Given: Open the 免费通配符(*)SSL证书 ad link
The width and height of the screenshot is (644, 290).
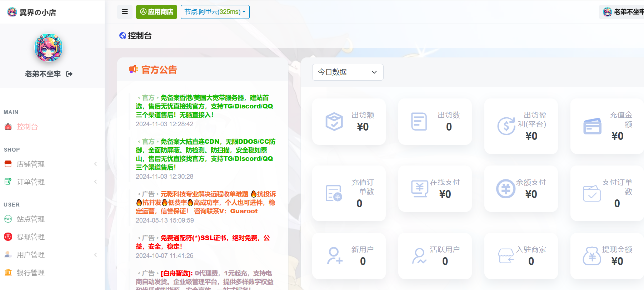Looking at the screenshot, I should tap(203, 242).
